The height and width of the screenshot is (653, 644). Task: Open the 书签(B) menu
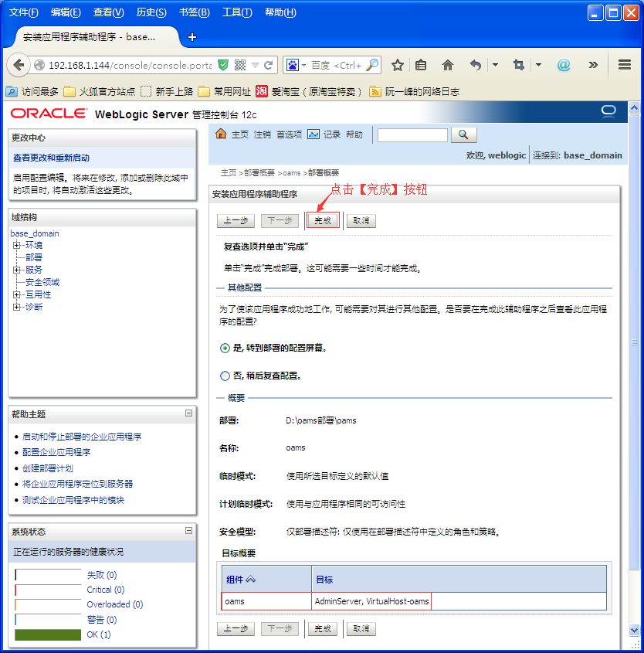coord(195,12)
